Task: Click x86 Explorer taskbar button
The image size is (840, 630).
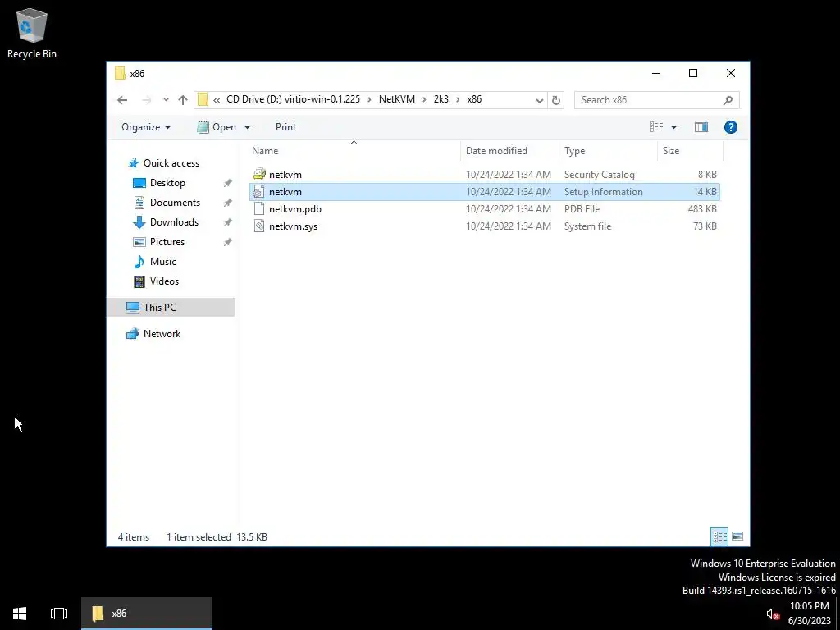Action: [x=147, y=614]
